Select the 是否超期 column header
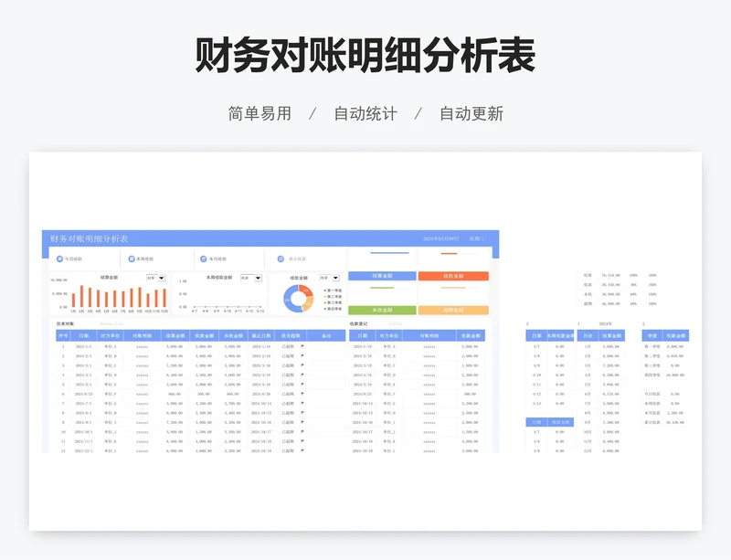Image resolution: width=731 pixels, height=560 pixels. (x=290, y=335)
